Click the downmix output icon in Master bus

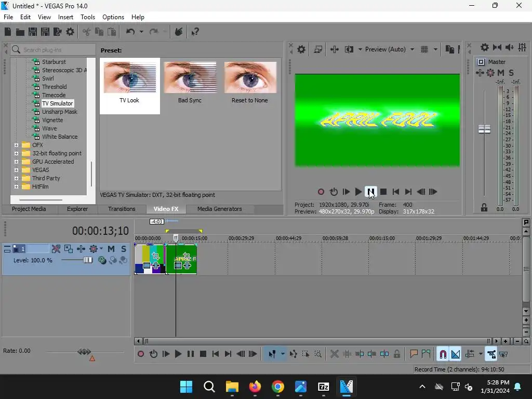click(x=497, y=47)
